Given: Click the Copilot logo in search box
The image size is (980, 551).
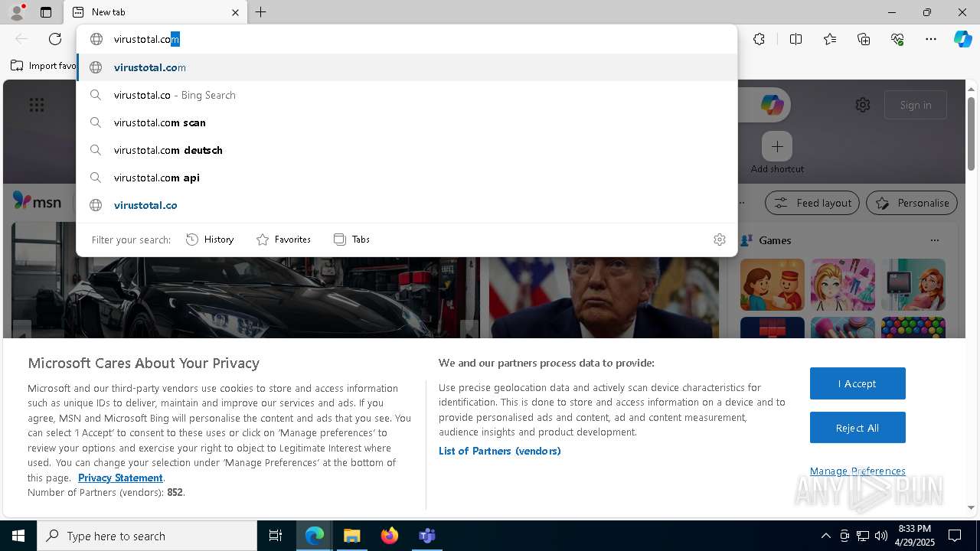Looking at the screenshot, I should [x=772, y=105].
